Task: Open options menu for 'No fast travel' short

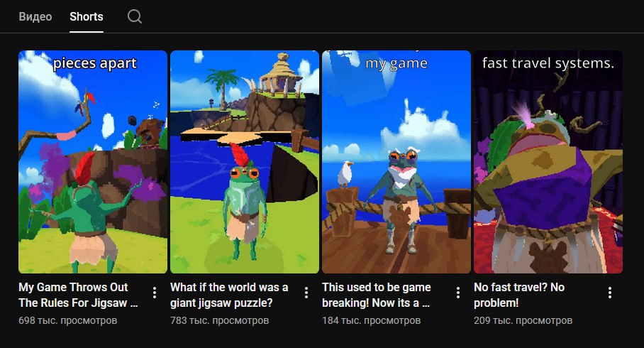Action: click(x=610, y=293)
